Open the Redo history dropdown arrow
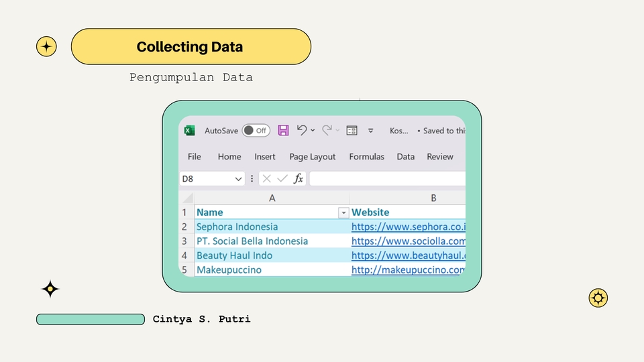 (x=337, y=131)
